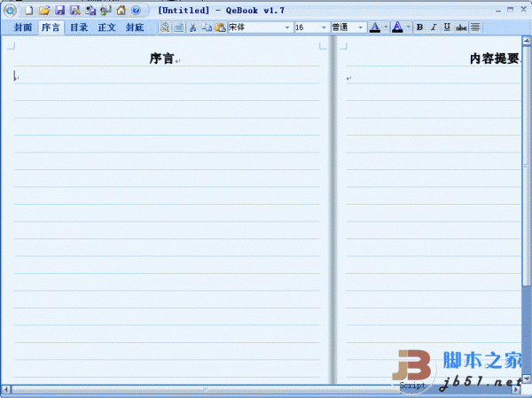Click the horizontal scrollbar right arrow
The width and height of the screenshot is (532, 398).
516,389
